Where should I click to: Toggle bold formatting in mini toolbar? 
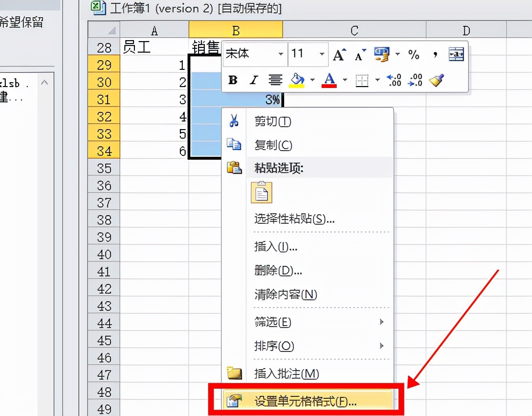click(233, 80)
